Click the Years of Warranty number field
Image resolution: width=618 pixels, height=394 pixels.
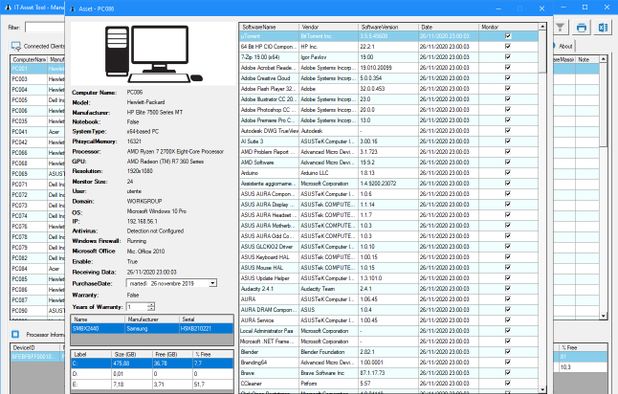(x=136, y=307)
